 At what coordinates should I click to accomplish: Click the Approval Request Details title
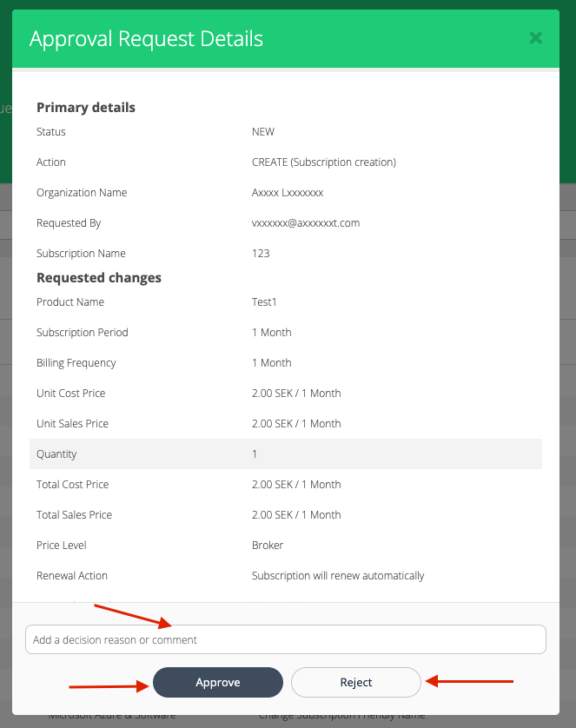coord(146,39)
